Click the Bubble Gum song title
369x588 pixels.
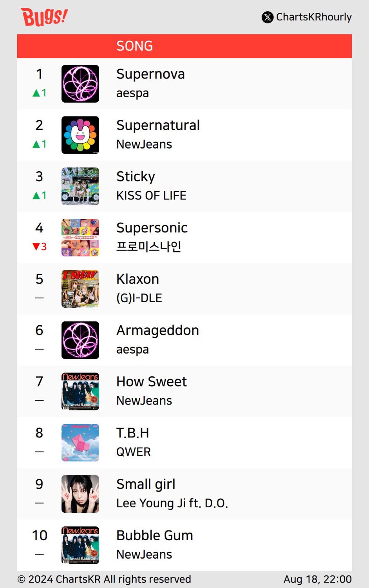(x=155, y=535)
